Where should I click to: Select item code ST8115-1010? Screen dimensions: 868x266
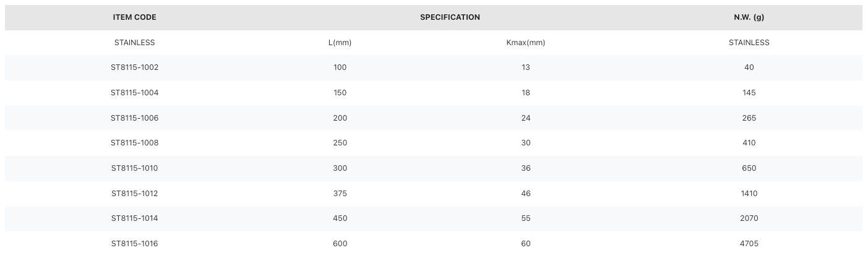point(134,168)
